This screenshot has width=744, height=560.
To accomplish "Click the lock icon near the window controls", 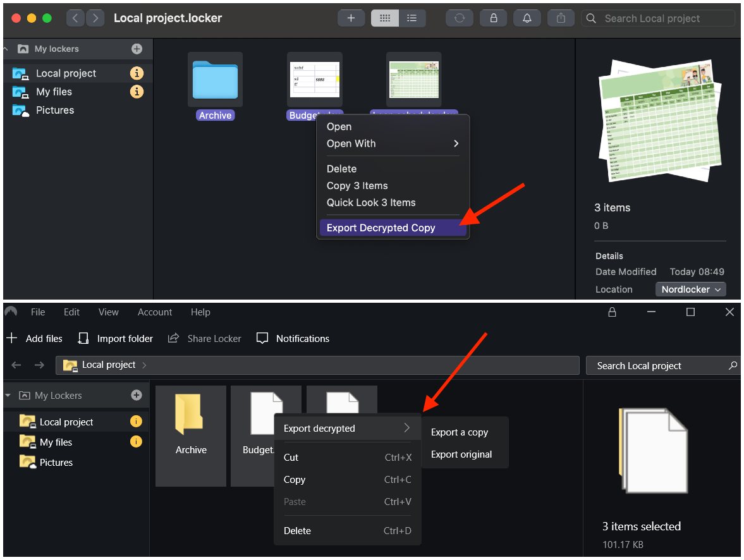I will (x=612, y=312).
